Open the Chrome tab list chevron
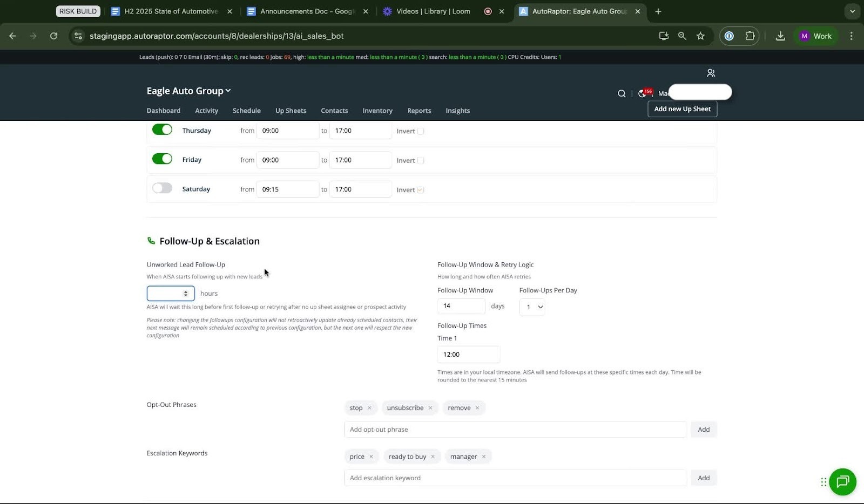This screenshot has height=504, width=864. click(852, 11)
